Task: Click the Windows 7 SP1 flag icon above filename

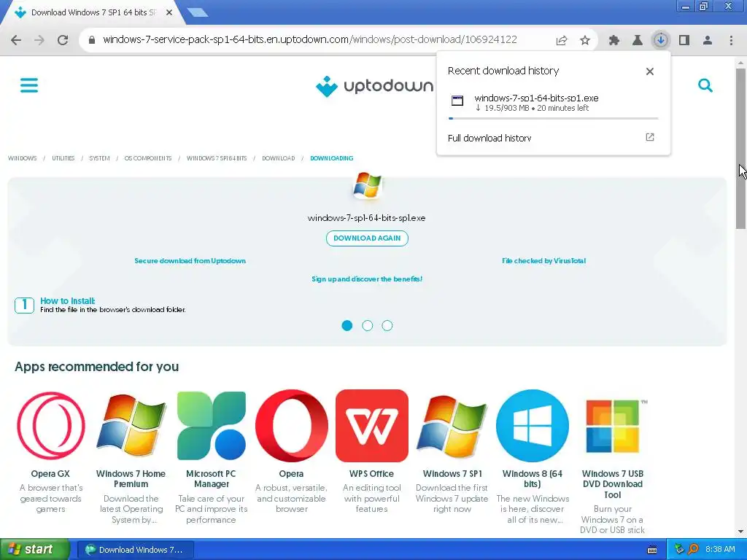Action: tap(368, 185)
